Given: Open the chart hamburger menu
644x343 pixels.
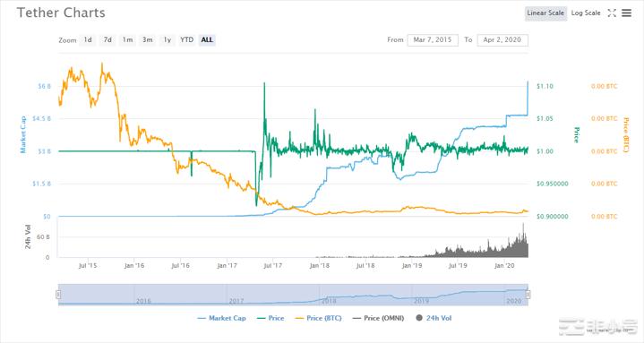Looking at the screenshot, I should pos(626,13).
